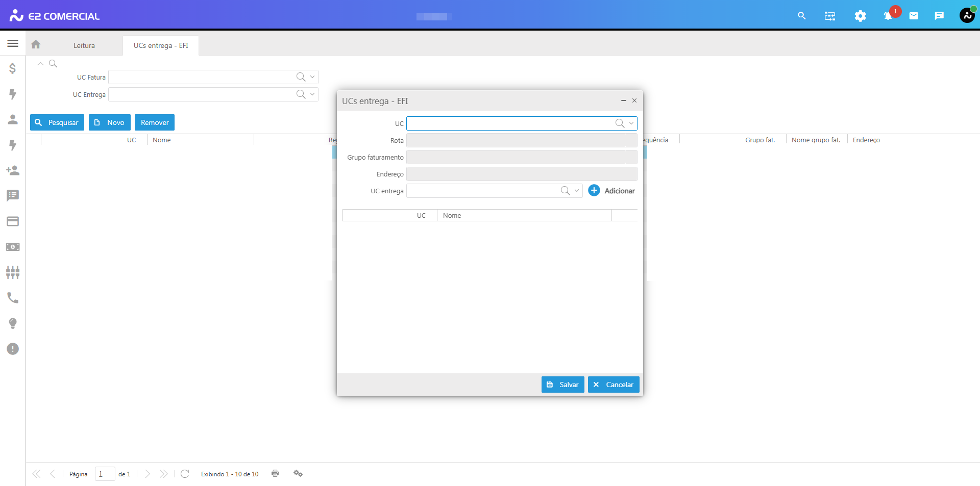Click the Salvar button
This screenshot has height=486, width=980.
point(562,385)
